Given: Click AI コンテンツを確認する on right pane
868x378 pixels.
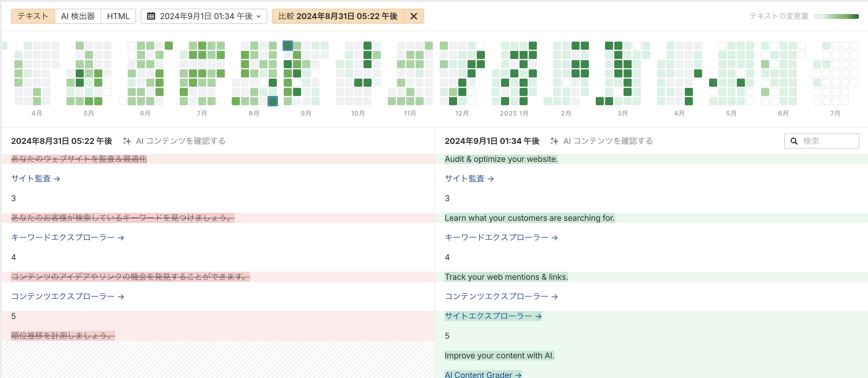Looking at the screenshot, I should tap(608, 141).
